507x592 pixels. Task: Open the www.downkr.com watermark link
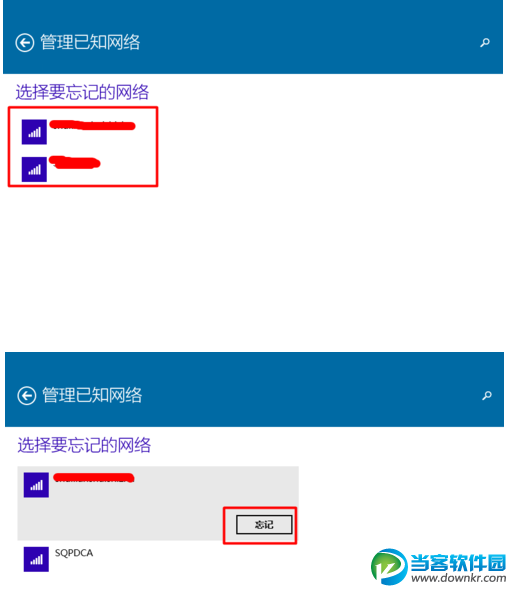pos(459,578)
